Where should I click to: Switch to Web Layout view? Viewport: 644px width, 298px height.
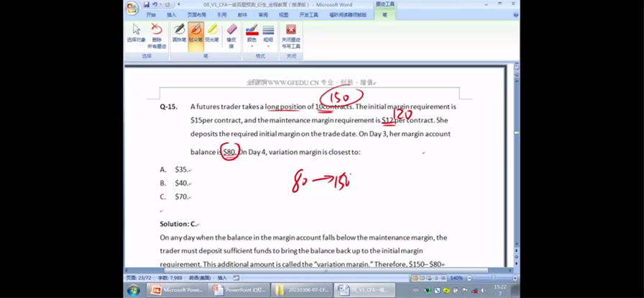point(429,278)
